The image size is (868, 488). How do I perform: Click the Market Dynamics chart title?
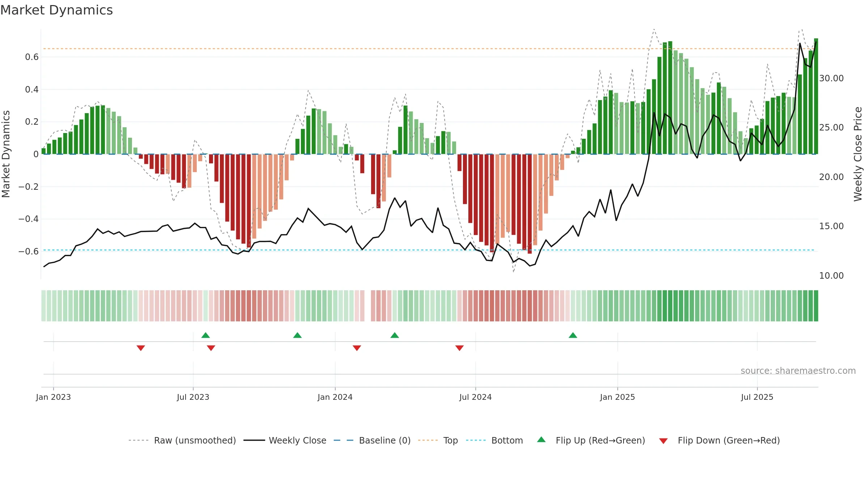coord(56,10)
